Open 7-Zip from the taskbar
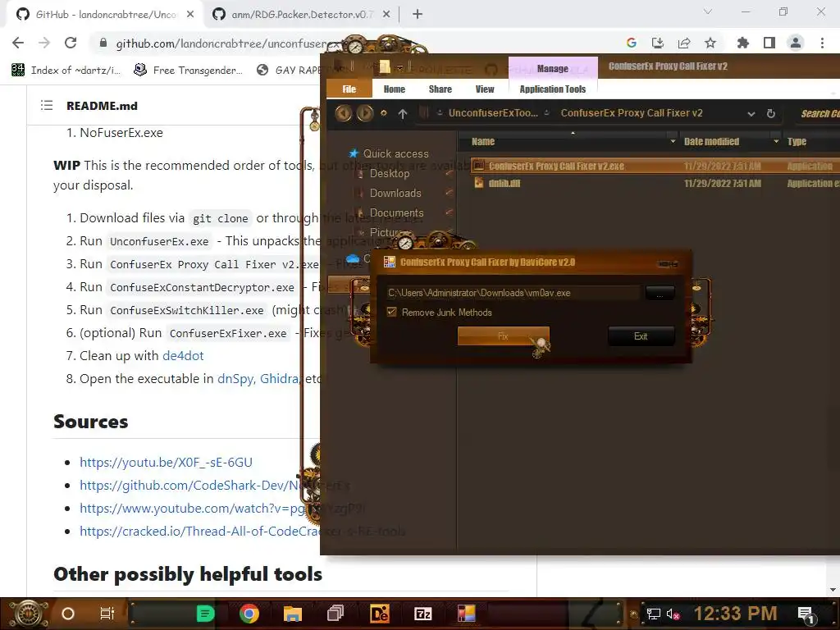This screenshot has height=630, width=840. click(x=422, y=614)
